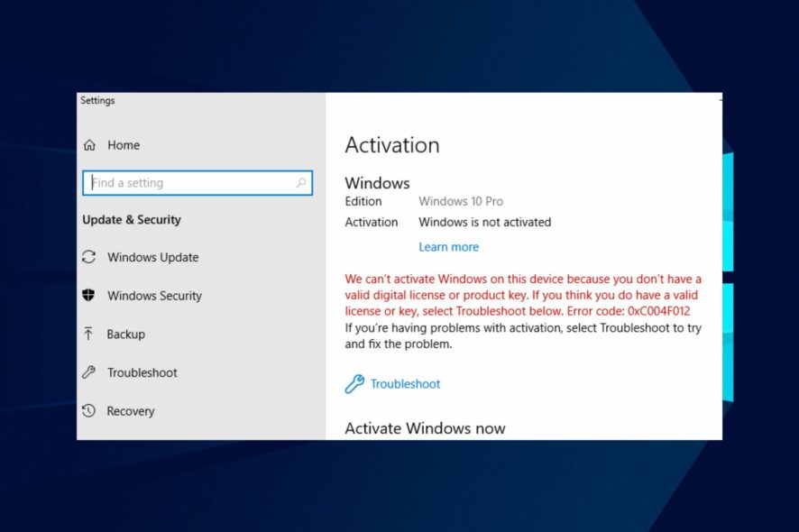Select the Home icon in the sidebar
799x532 pixels.
pyautogui.click(x=91, y=144)
